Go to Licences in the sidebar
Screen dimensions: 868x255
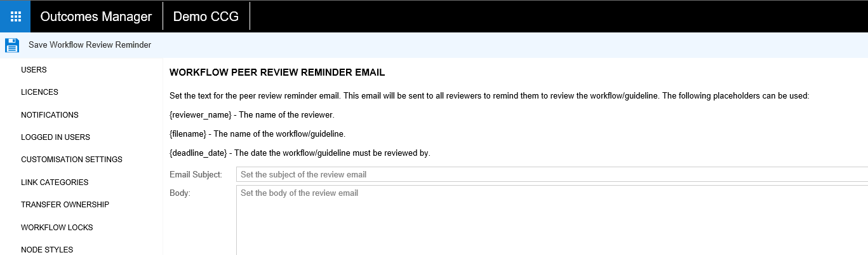click(x=39, y=92)
